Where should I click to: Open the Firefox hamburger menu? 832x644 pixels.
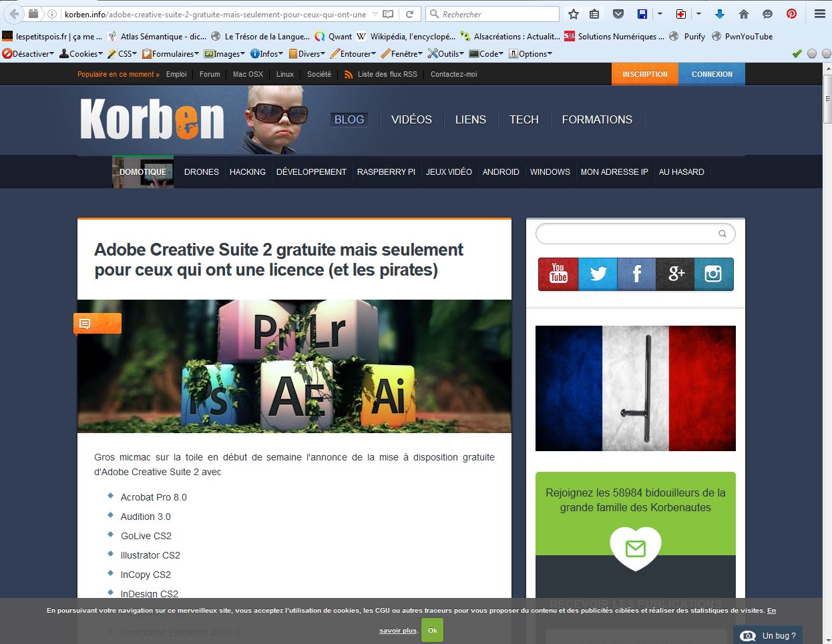(x=819, y=14)
